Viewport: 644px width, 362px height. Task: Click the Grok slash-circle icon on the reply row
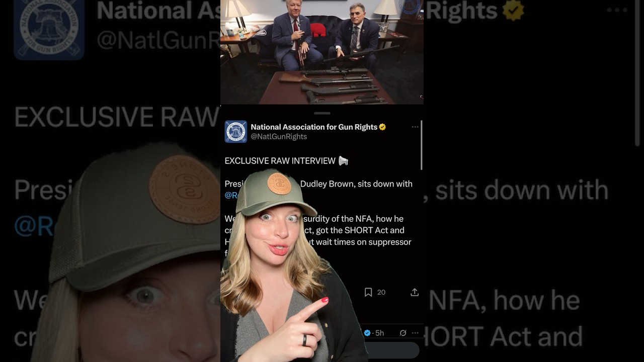click(403, 333)
